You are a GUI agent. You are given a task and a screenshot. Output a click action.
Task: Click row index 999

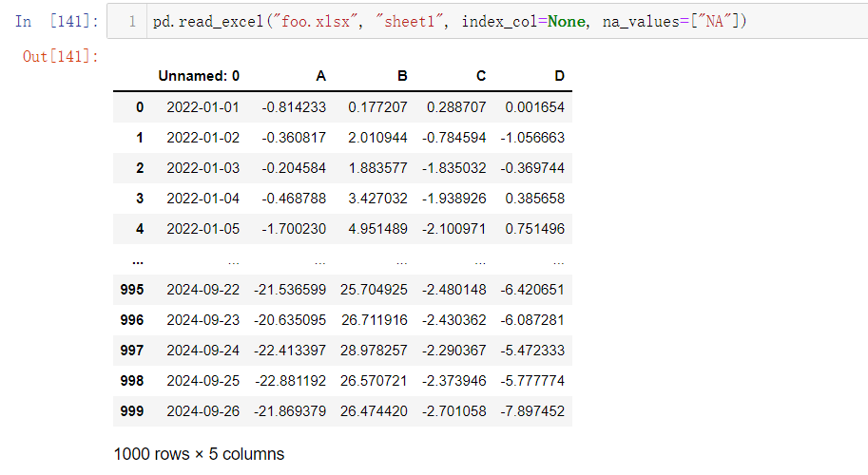tap(132, 411)
